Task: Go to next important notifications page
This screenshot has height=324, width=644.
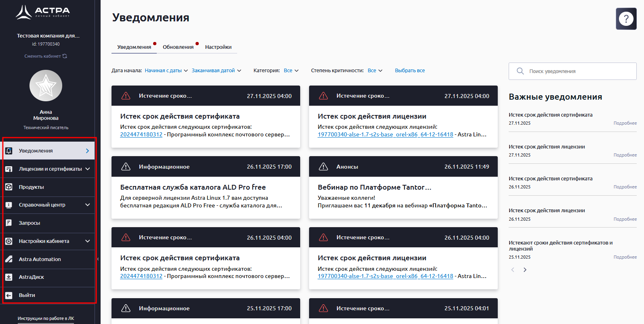Action: [x=525, y=270]
